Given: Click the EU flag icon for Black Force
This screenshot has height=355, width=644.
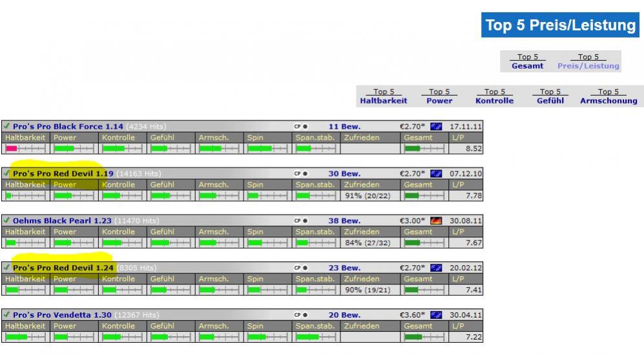Looking at the screenshot, I should click(436, 127).
